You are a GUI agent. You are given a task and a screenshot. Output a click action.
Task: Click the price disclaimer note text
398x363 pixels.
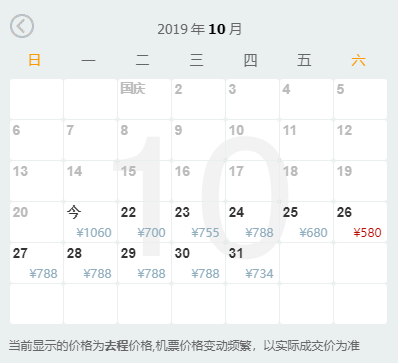click(184, 346)
